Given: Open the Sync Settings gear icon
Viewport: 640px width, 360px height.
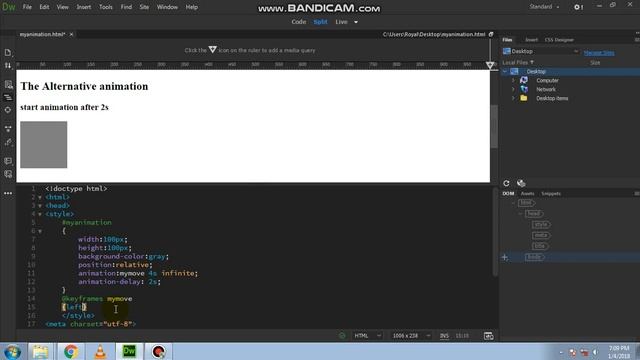Looking at the screenshot, I should point(578,7).
